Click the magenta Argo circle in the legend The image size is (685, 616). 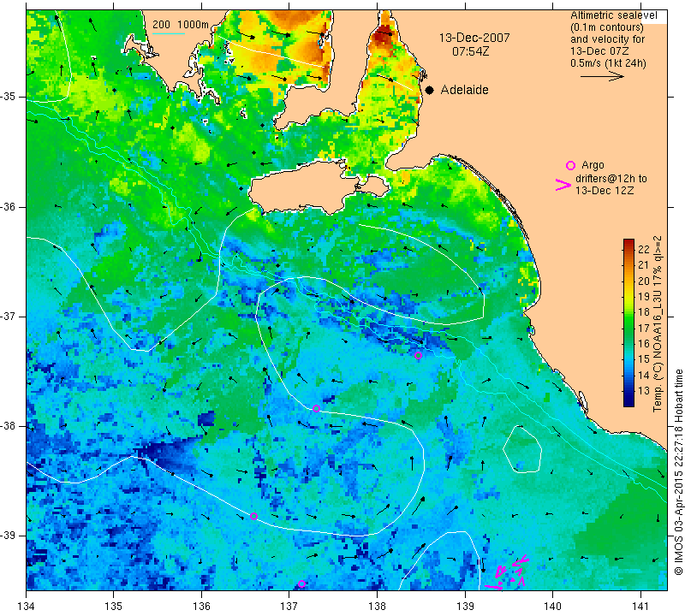pyautogui.click(x=570, y=165)
